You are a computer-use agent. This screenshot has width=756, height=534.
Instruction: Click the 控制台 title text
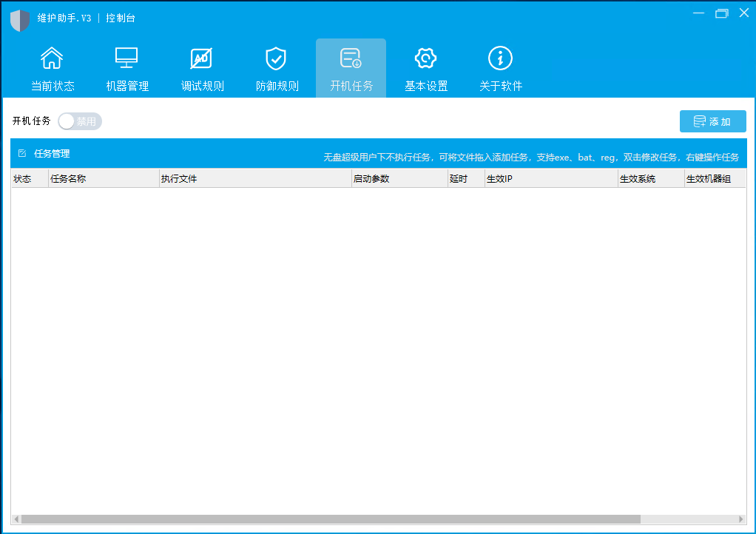(121, 18)
